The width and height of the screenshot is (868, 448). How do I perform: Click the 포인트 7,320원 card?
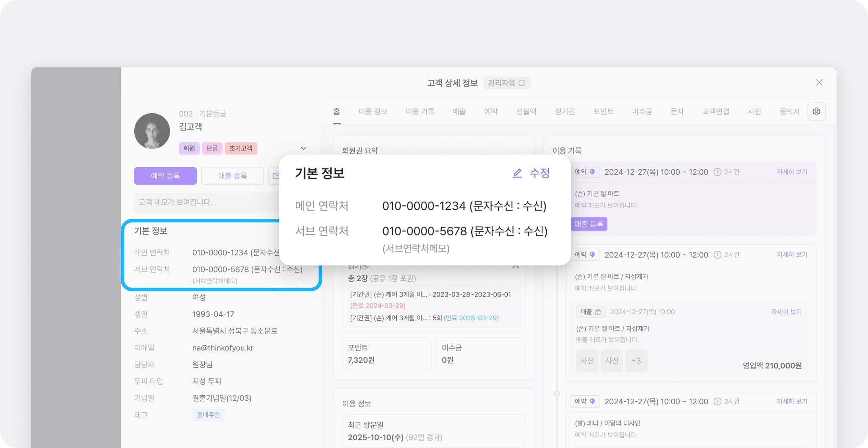tap(387, 354)
